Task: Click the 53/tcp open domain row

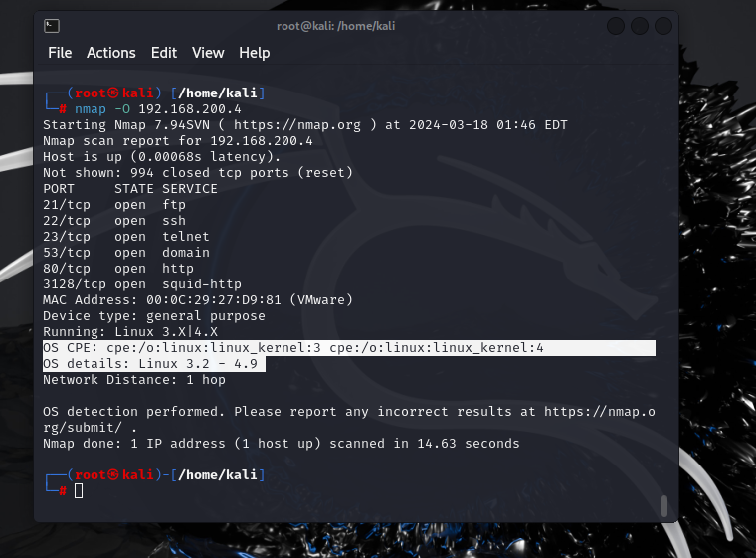Action: pos(126,253)
